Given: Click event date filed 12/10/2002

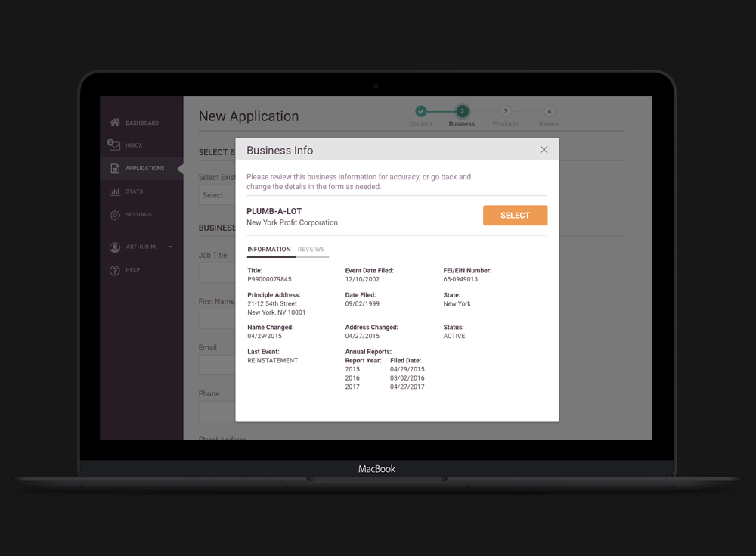Looking at the screenshot, I should 362,279.
